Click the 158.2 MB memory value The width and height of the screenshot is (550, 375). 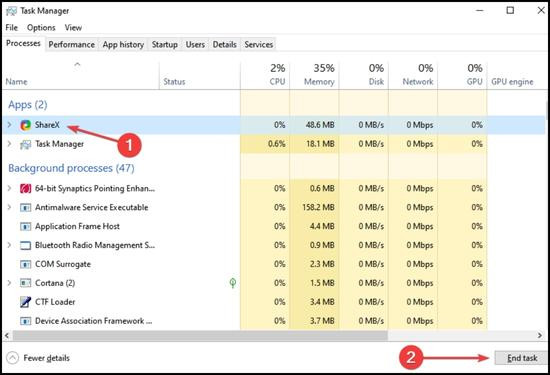pyautogui.click(x=318, y=207)
